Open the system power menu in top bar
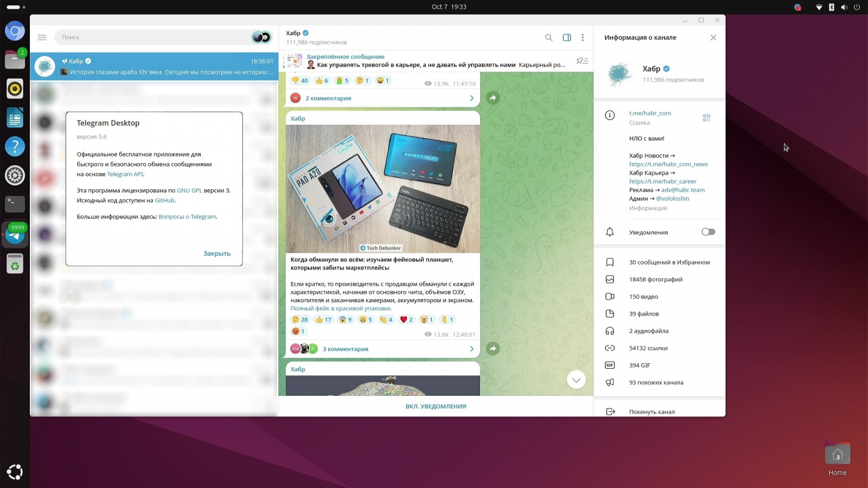Screen dimensions: 868x488 click(x=857, y=7)
